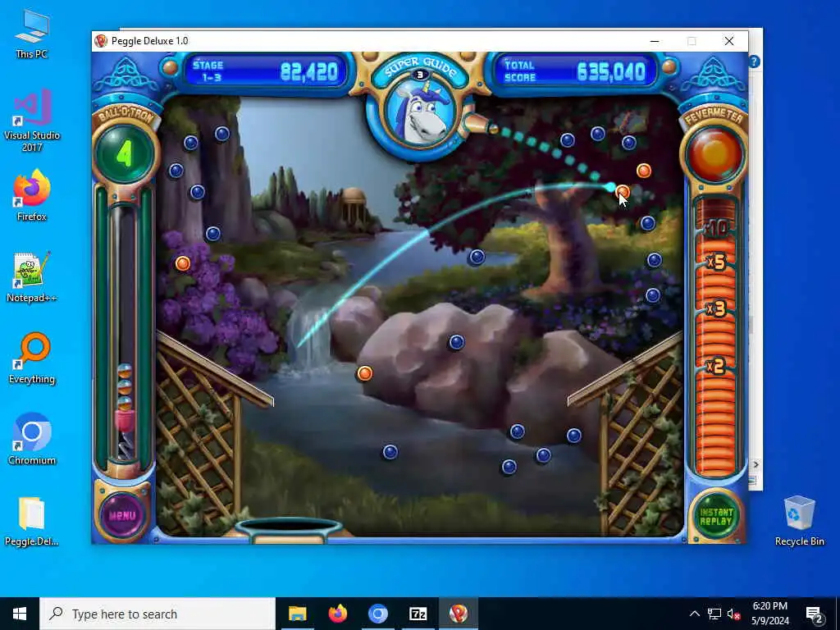This screenshot has width=840, height=630.
Task: Click the muted volume tray icon
Action: pyautogui.click(x=733, y=614)
